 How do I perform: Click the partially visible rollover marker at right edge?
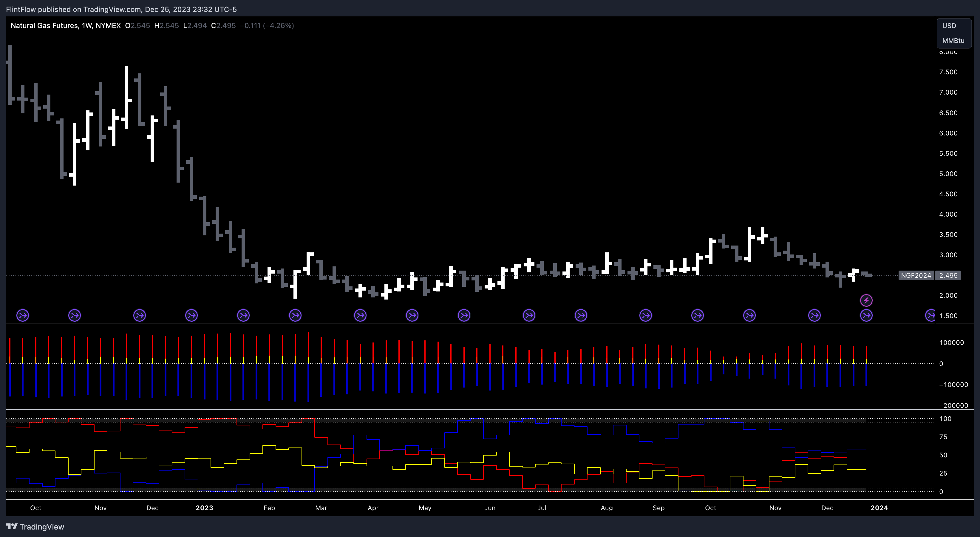coord(930,315)
